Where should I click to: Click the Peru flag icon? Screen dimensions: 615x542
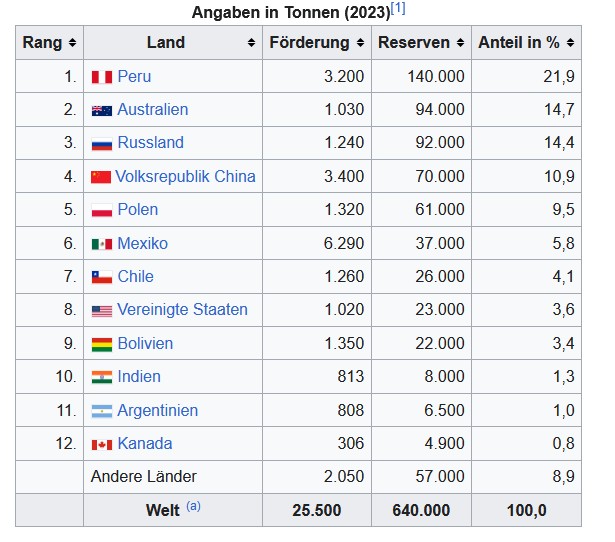[101, 77]
